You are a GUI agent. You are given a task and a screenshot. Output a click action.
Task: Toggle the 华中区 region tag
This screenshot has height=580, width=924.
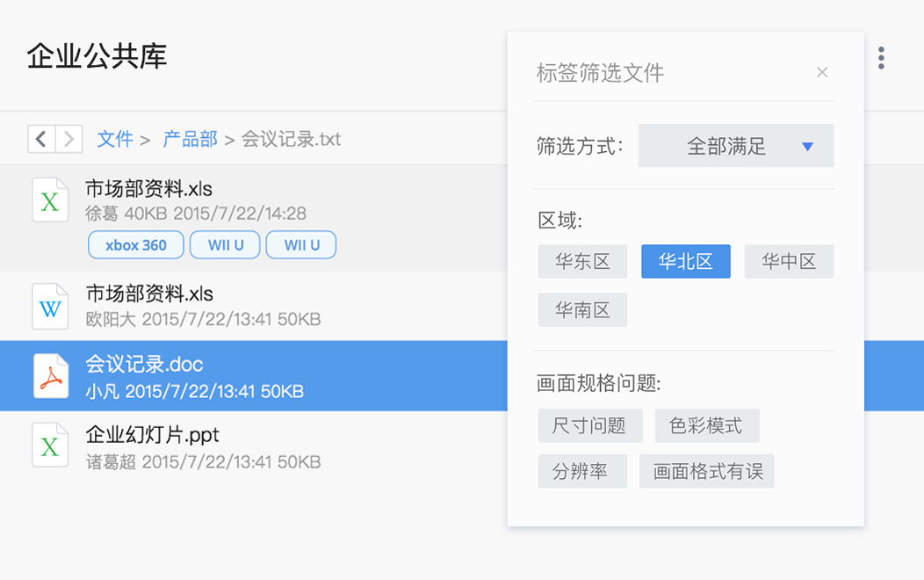788,262
